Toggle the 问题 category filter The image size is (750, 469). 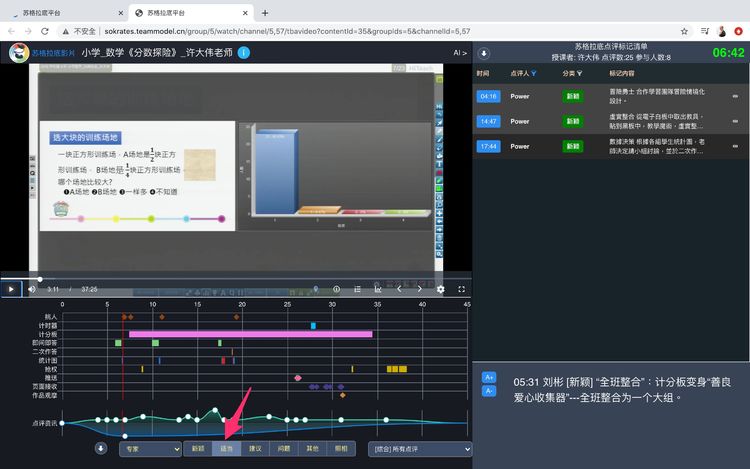[284, 449]
